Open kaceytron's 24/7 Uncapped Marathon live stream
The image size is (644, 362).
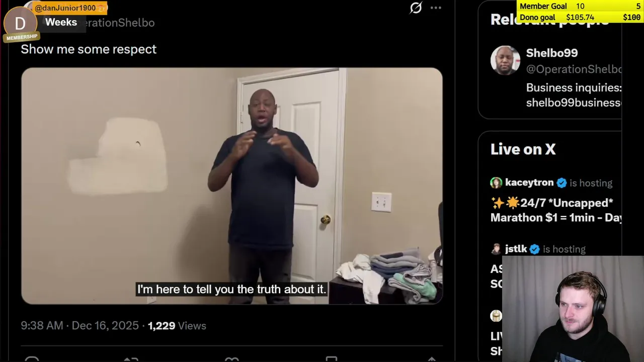click(x=556, y=210)
